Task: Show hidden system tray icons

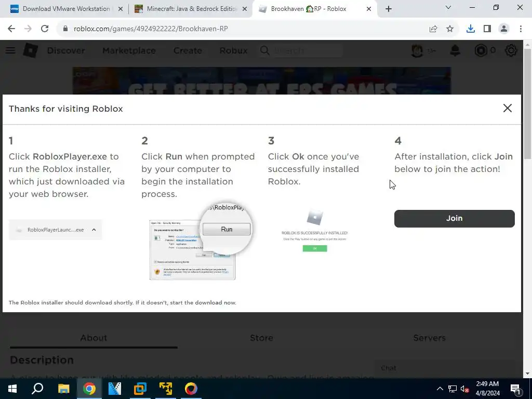Action: point(440,389)
